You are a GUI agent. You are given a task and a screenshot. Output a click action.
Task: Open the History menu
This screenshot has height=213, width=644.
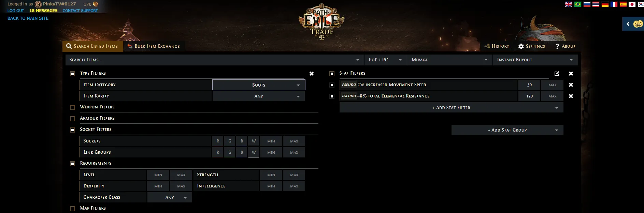(497, 46)
